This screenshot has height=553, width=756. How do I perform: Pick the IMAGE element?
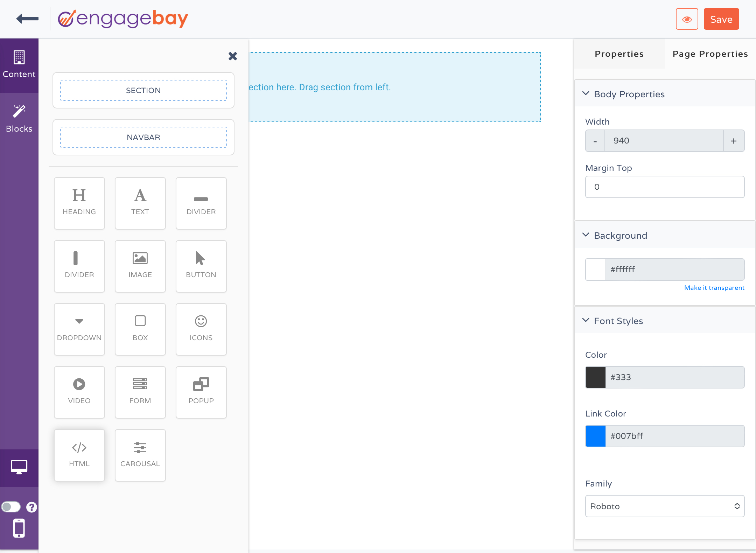140,266
